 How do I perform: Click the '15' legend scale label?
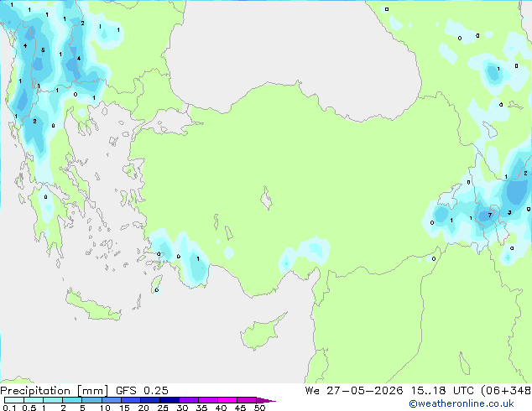(124, 408)
